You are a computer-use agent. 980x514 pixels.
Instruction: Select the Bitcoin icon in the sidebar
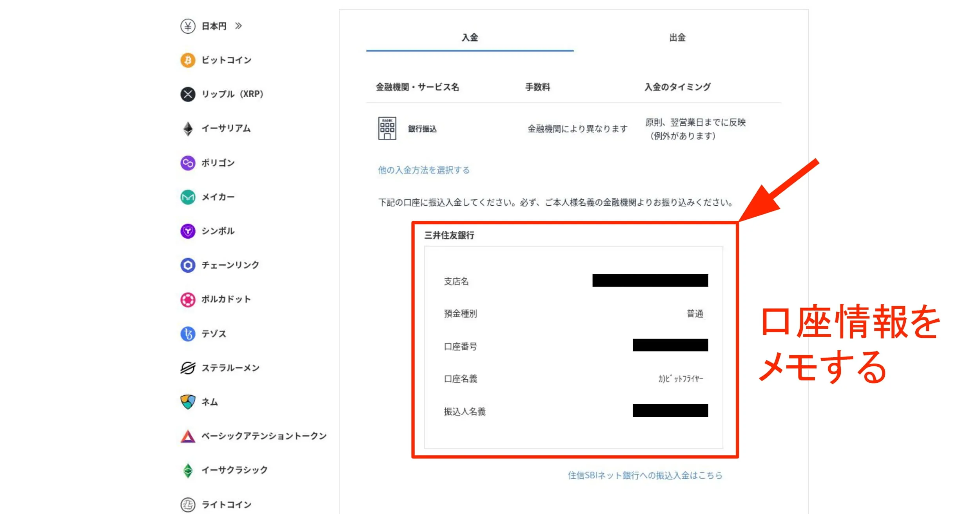pos(188,60)
